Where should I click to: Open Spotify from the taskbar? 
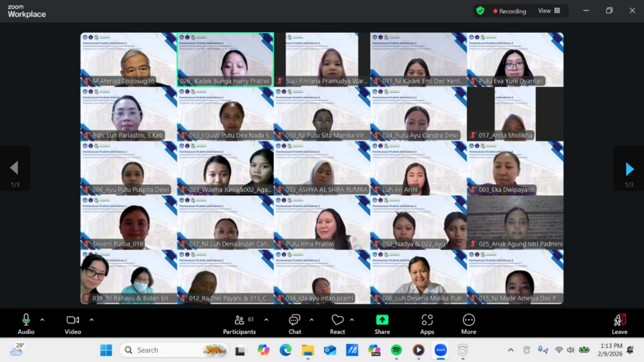pyautogui.click(x=396, y=350)
